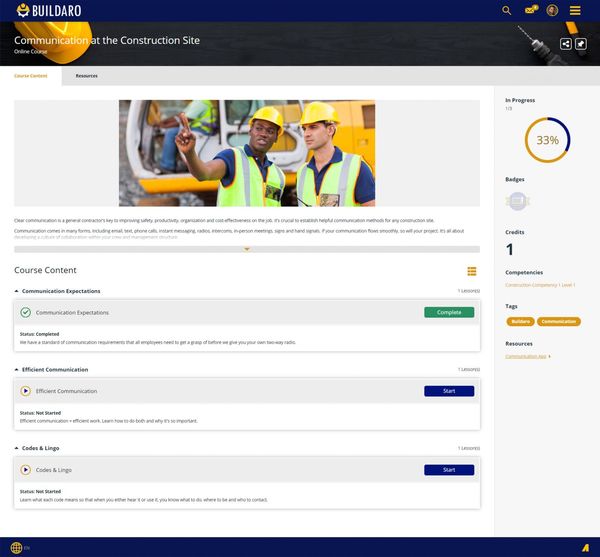600x557 pixels.
Task: Click the construction workers course image
Action: 247,153
